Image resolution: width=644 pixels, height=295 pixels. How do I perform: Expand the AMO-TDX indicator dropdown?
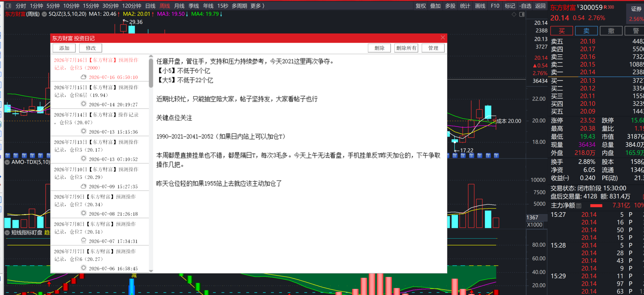point(7,162)
